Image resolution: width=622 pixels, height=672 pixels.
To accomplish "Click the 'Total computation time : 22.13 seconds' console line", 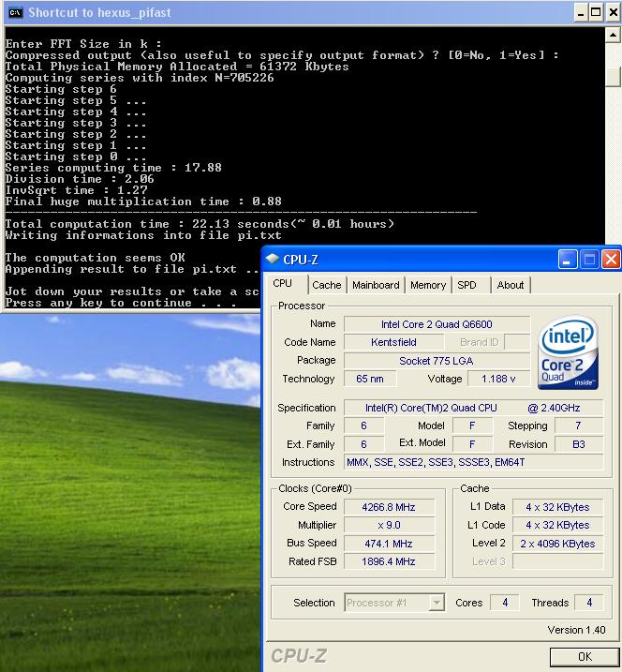I will pyautogui.click(x=200, y=224).
